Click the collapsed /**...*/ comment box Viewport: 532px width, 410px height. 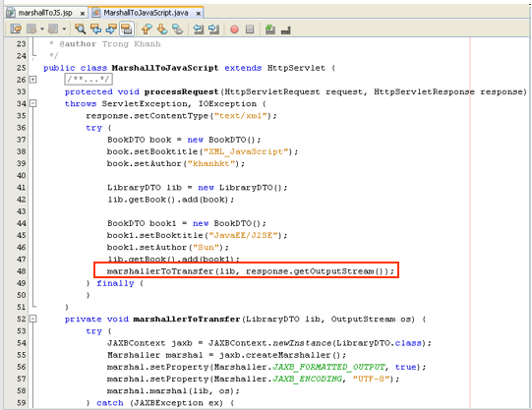coord(89,80)
